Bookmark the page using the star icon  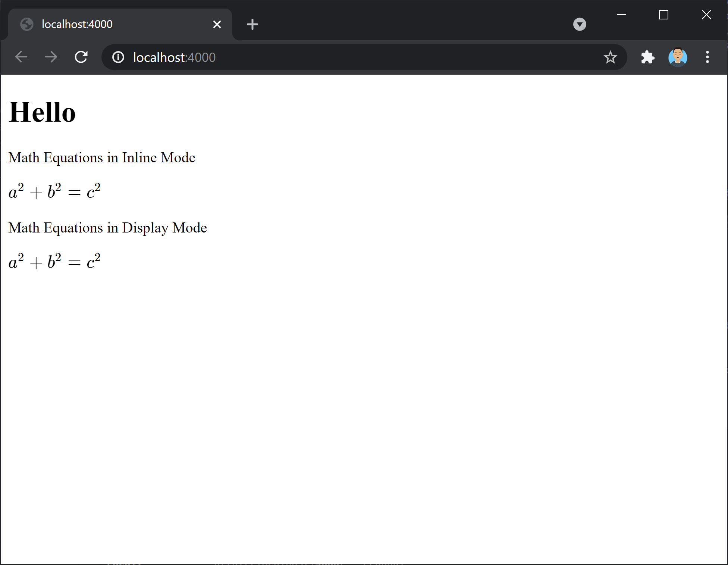pyautogui.click(x=611, y=57)
